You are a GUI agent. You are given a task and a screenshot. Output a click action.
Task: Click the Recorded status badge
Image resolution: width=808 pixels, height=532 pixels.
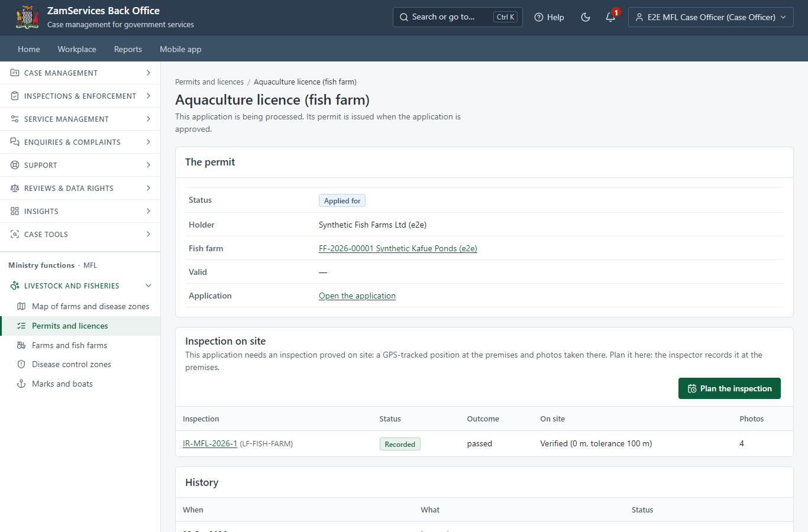click(x=400, y=444)
